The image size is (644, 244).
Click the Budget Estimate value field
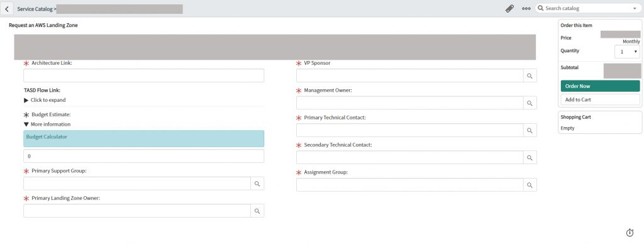[144, 156]
